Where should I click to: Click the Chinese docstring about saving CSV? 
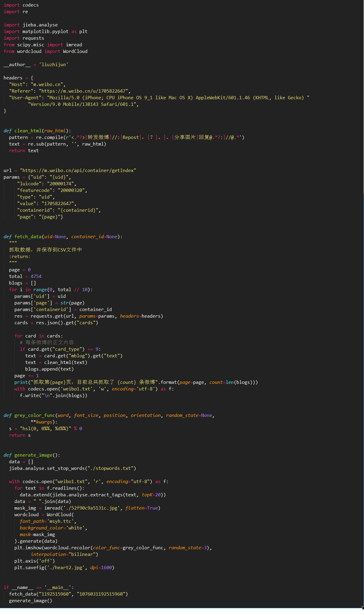click(45, 250)
